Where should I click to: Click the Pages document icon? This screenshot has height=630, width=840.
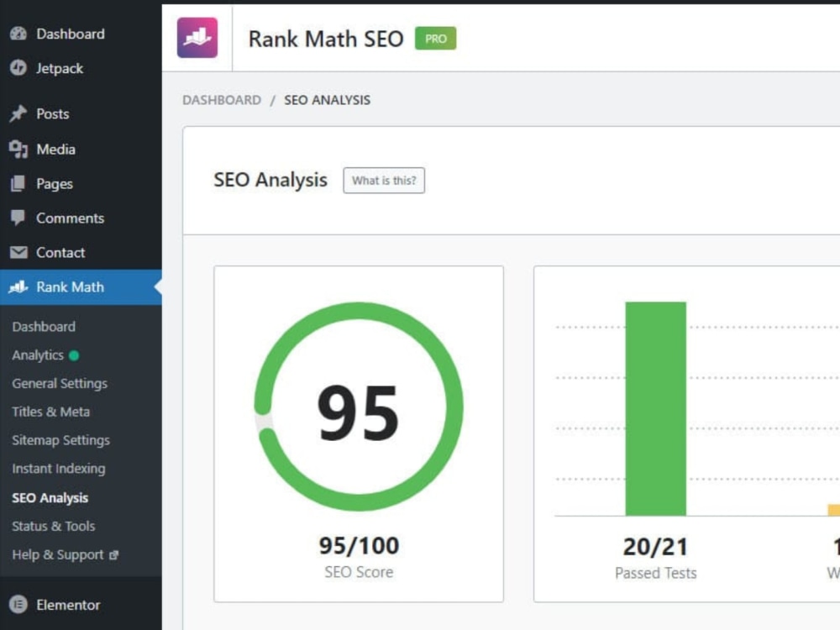pyautogui.click(x=18, y=184)
